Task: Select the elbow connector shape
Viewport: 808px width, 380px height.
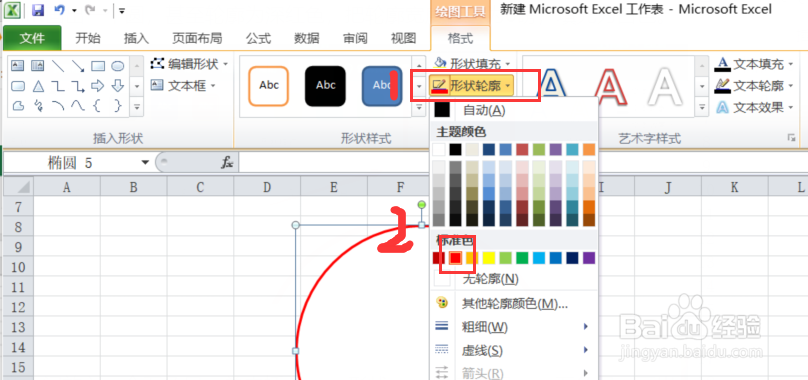Action: (x=58, y=86)
